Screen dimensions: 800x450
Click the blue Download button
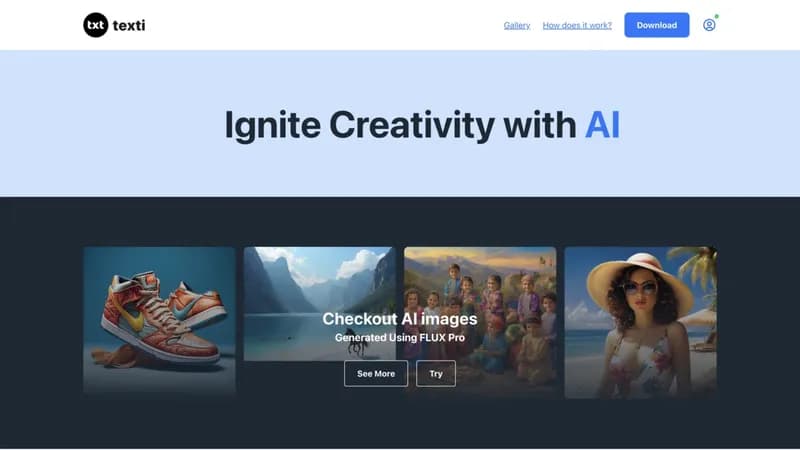(657, 25)
